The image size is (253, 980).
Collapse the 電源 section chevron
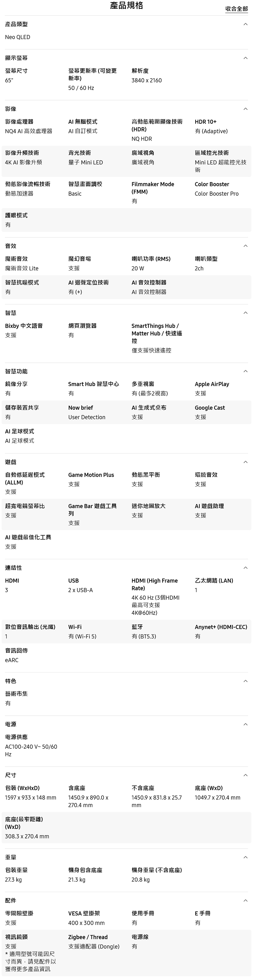pyautogui.click(x=245, y=725)
